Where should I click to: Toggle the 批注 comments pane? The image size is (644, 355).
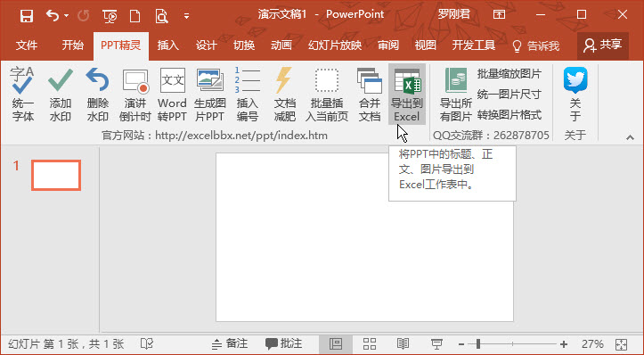(x=284, y=344)
